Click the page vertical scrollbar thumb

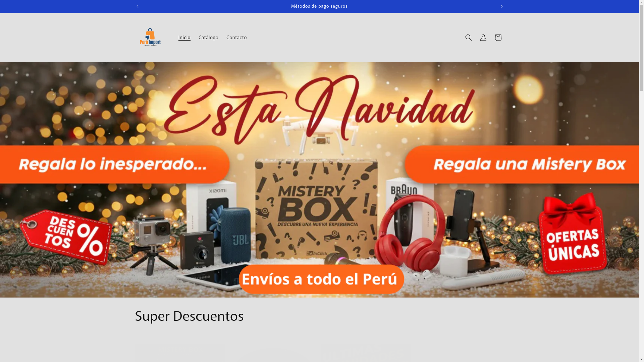click(x=641, y=48)
